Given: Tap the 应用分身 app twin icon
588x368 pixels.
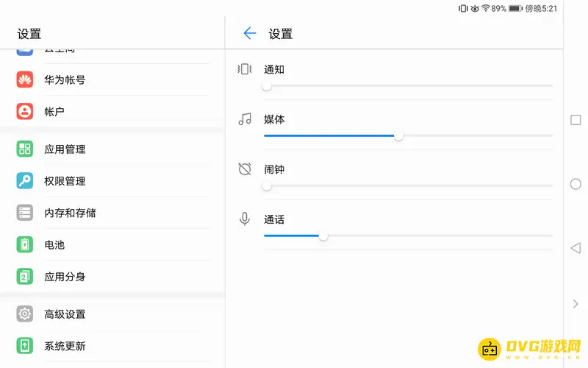Looking at the screenshot, I should click(25, 277).
